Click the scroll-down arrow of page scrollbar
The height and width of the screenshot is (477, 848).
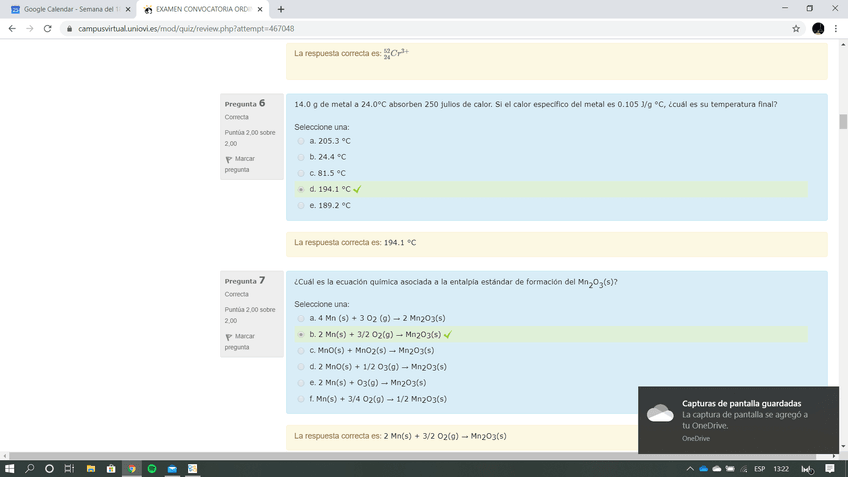843,447
